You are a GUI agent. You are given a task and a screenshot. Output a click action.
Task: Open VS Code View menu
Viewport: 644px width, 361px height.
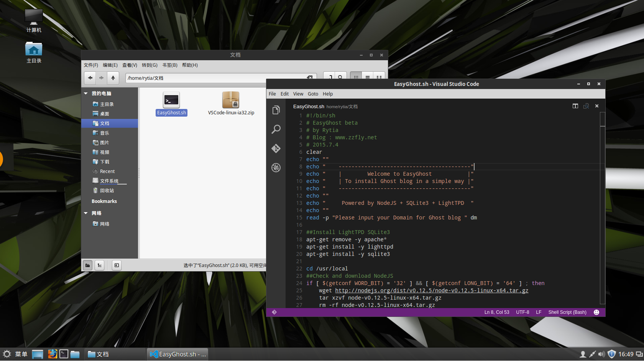(x=298, y=94)
